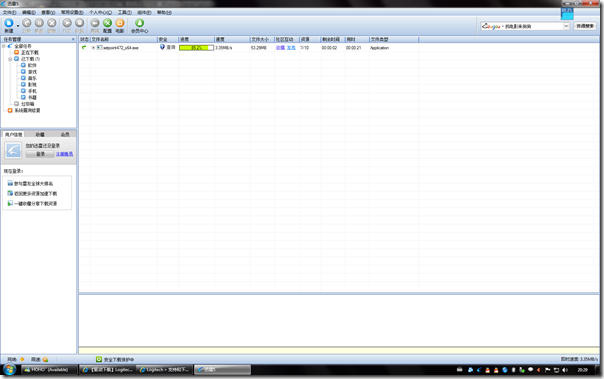
Task: Click the Resource Search button beside the search box
Action: click(x=585, y=26)
